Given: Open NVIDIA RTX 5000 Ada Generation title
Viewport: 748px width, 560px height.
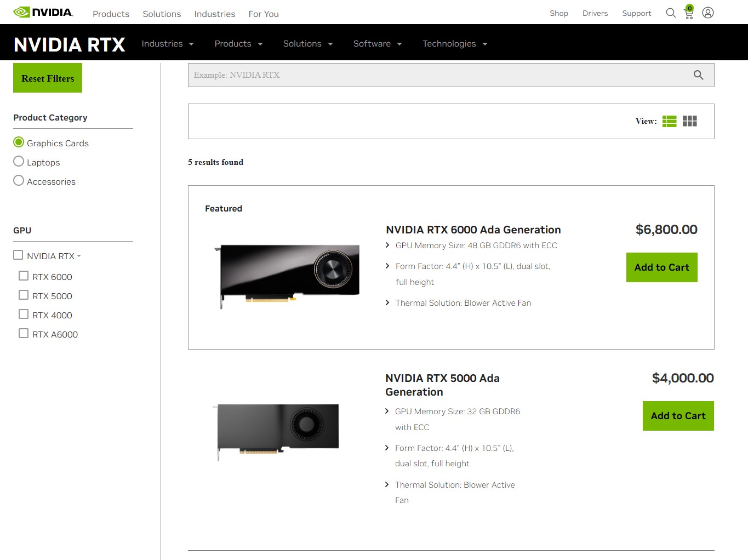Looking at the screenshot, I should [442, 385].
